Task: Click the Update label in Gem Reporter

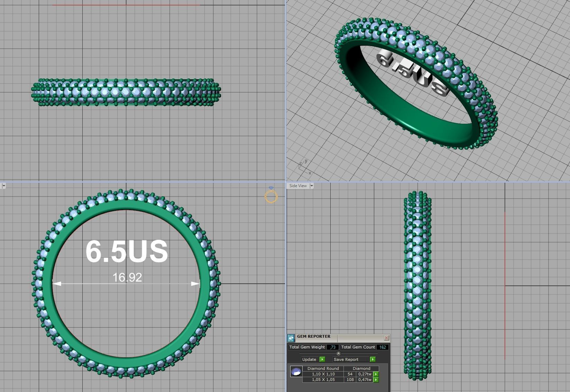Action: tap(309, 359)
